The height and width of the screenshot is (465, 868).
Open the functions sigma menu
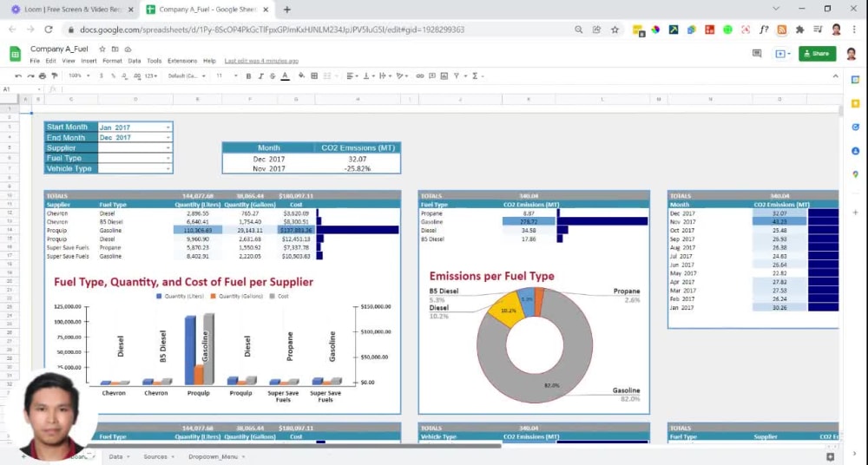pyautogui.click(x=475, y=75)
